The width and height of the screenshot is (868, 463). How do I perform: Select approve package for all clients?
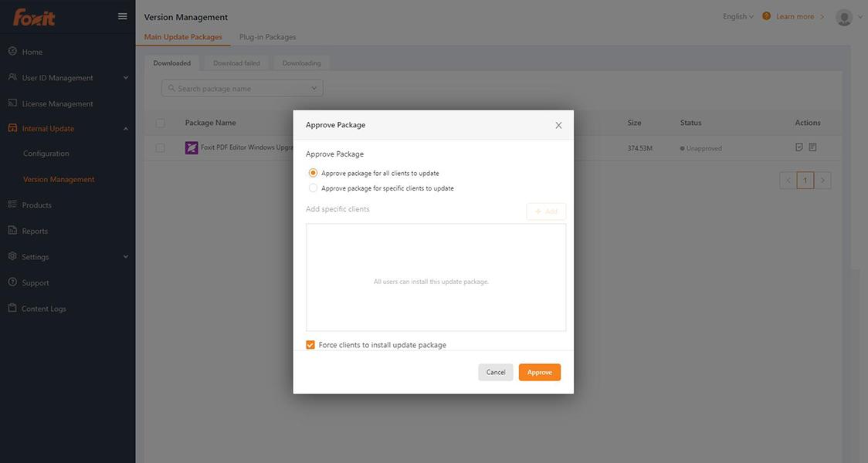pyautogui.click(x=313, y=173)
